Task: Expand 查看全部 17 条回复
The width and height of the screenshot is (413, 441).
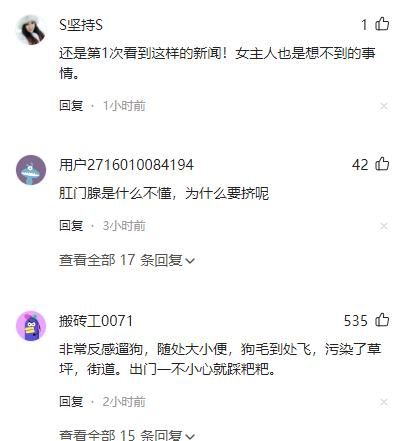Action: point(127,260)
